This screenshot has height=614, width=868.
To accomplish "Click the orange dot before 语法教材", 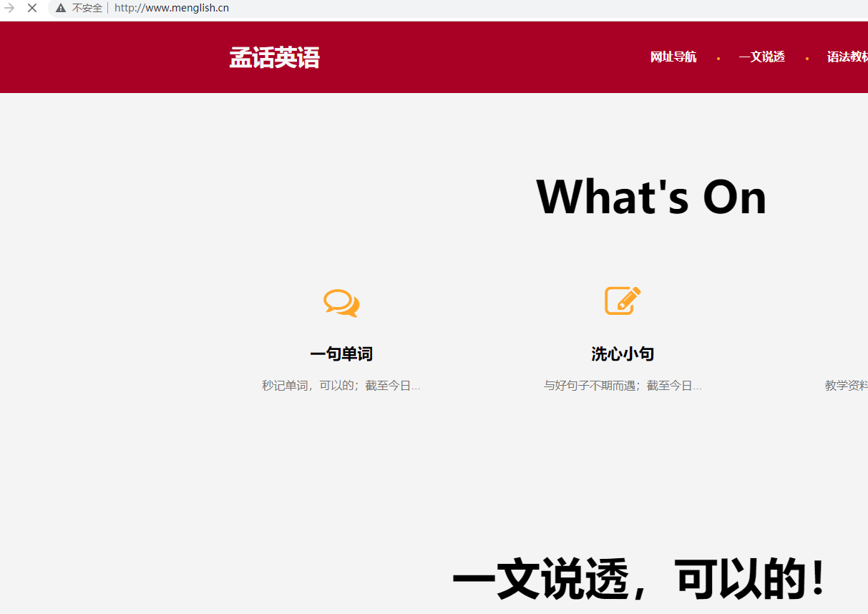I will [x=807, y=59].
